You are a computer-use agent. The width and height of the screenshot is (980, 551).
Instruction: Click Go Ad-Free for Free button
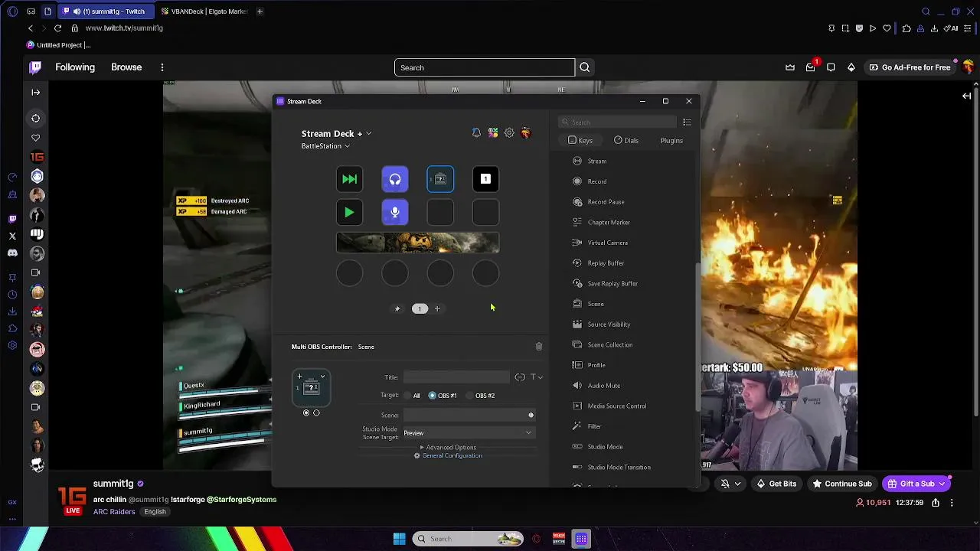pos(910,67)
